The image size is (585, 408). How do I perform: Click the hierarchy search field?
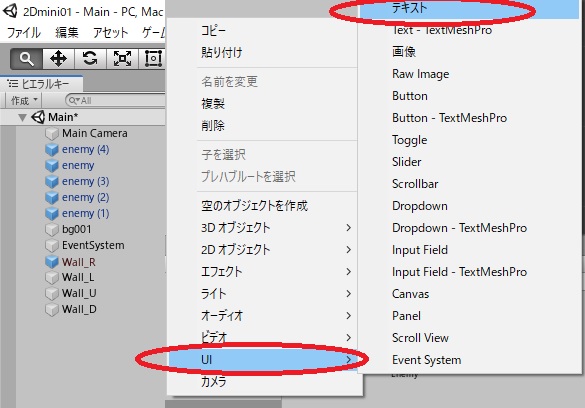coord(116,100)
